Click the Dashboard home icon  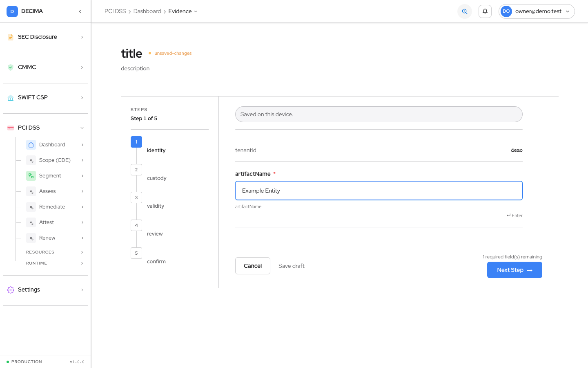coord(31,145)
